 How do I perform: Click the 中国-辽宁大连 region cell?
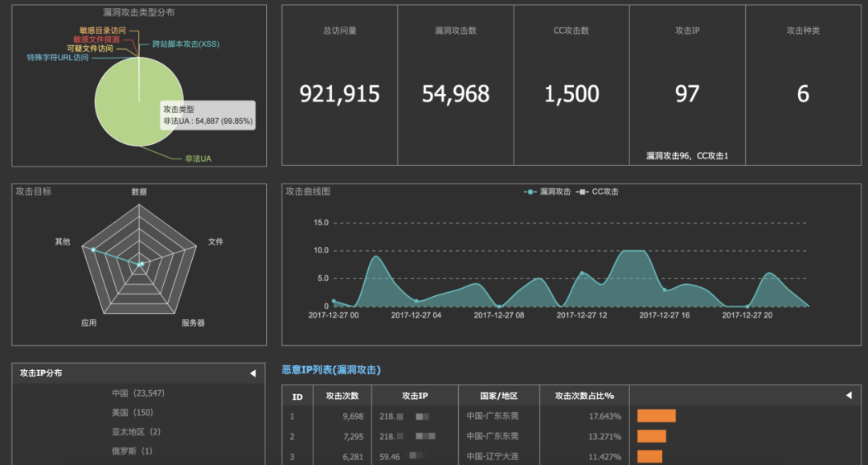[x=493, y=457]
